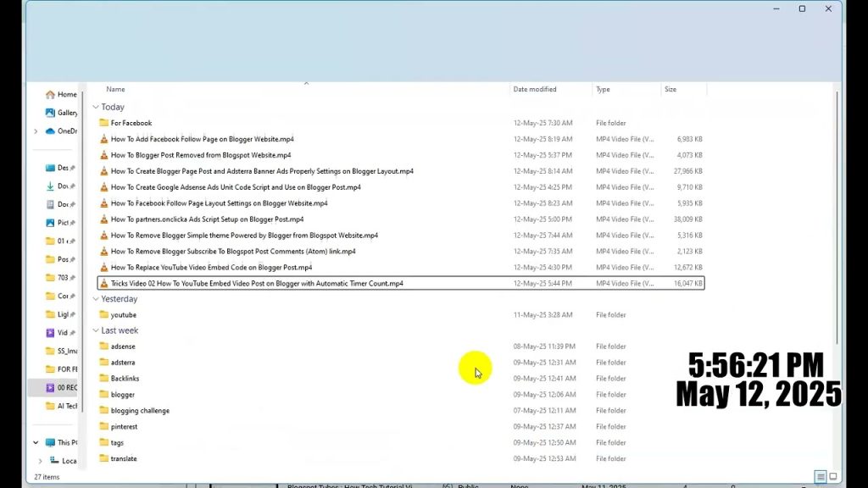
Task: Open the Downloads arrow icon in sidebar
Action: coord(50,186)
